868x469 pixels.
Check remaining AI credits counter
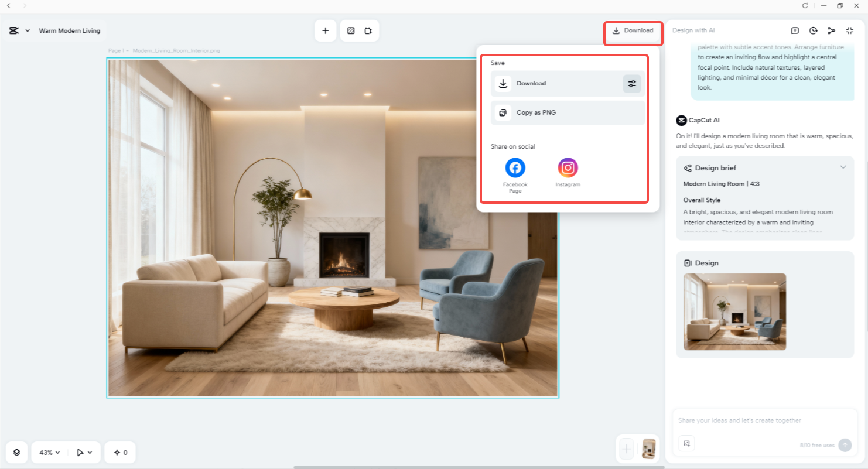pos(818,444)
